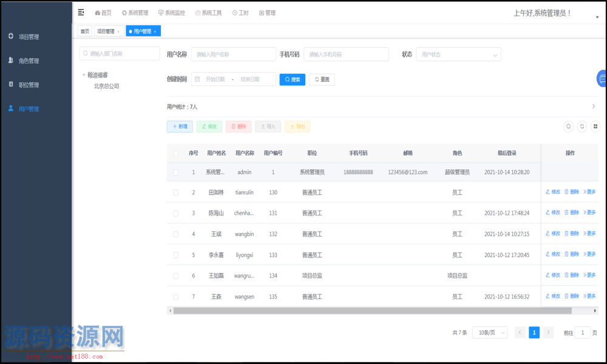Select 北京总公司 in the tree
Image resolution: width=607 pixels, height=364 pixels.
click(x=106, y=86)
